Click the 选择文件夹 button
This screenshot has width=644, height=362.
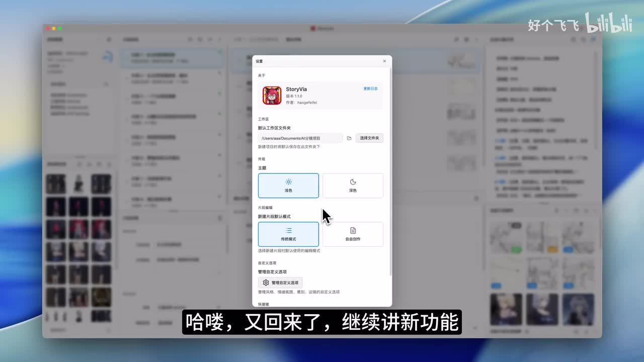coord(369,138)
